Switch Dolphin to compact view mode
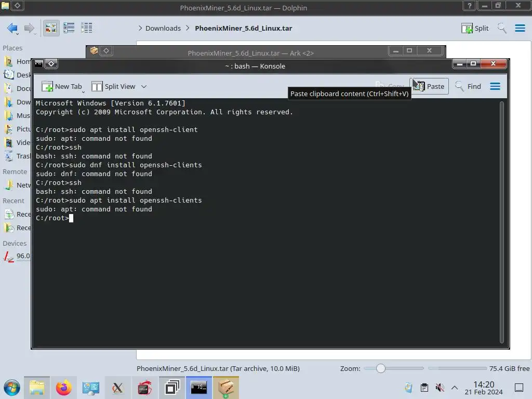 [69, 28]
